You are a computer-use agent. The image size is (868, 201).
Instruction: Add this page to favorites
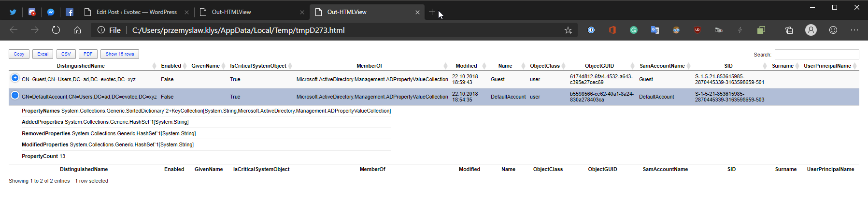(x=568, y=30)
